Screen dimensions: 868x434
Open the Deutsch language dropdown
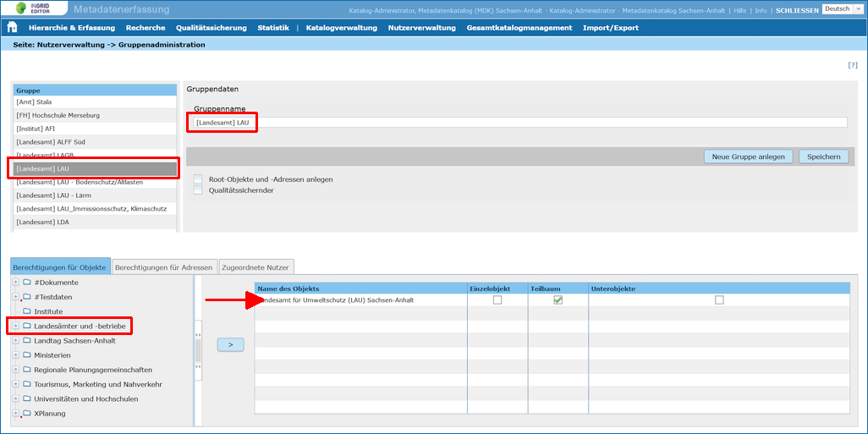(843, 8)
